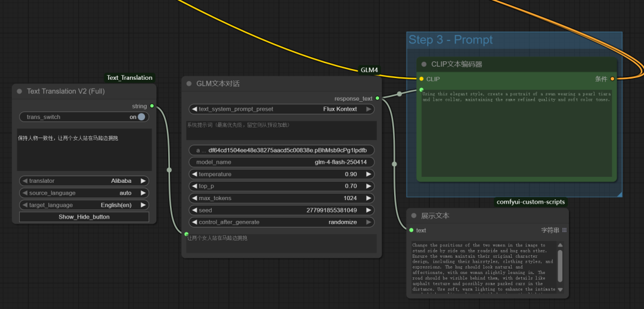Screen dimensions: 644x309
Task: Click the response_text output port
Action: click(x=377, y=98)
